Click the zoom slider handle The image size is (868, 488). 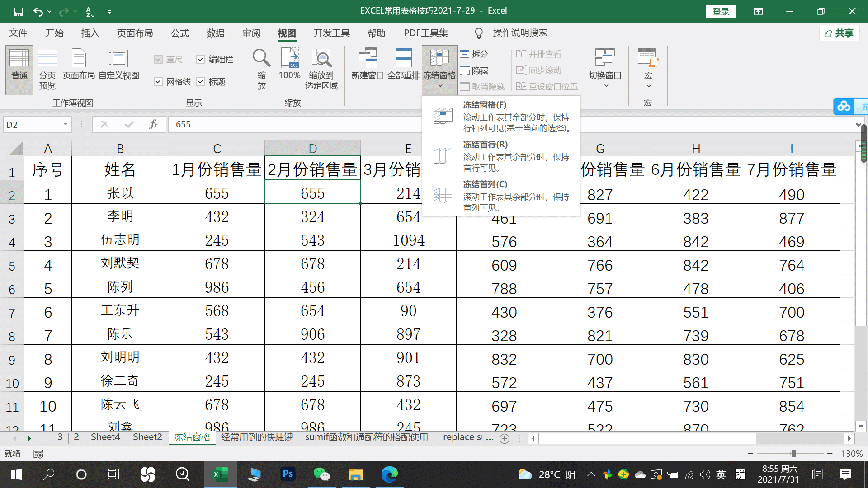pyautogui.click(x=793, y=454)
